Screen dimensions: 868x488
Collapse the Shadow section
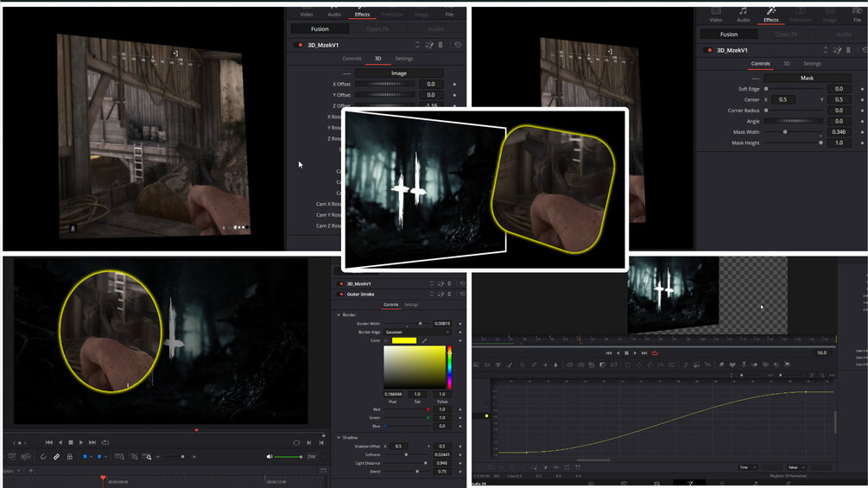pyautogui.click(x=339, y=437)
